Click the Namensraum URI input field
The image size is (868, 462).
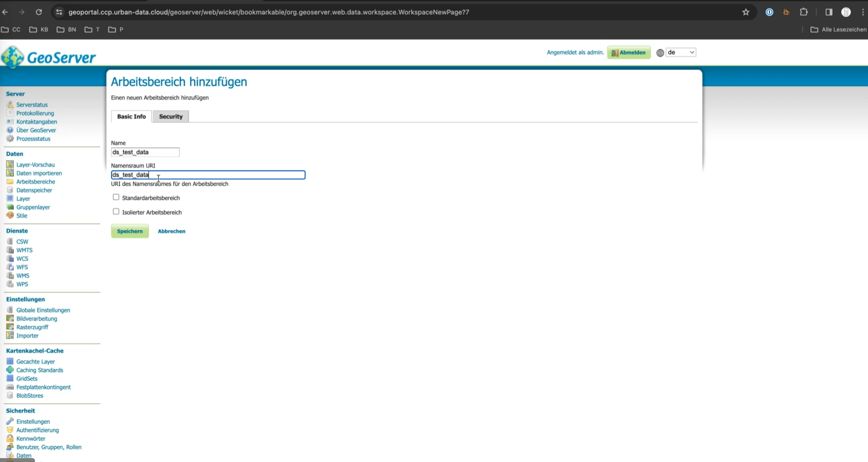pos(208,175)
